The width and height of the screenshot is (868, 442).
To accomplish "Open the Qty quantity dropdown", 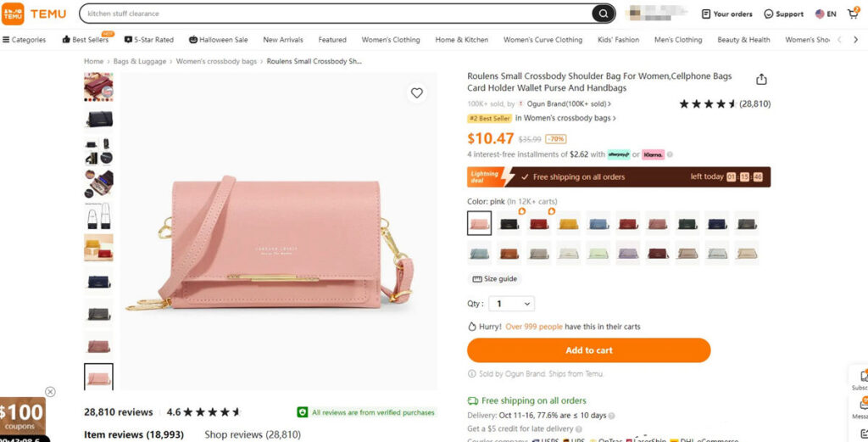I will [x=514, y=304].
